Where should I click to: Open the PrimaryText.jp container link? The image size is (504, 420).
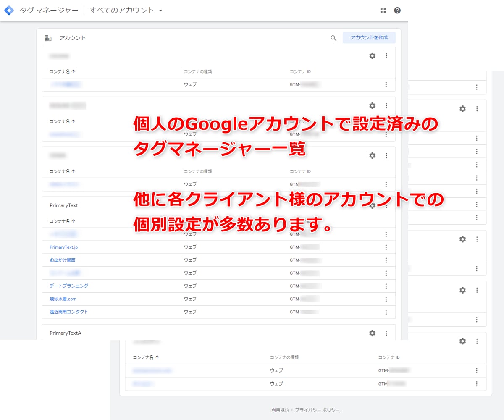[x=63, y=247]
